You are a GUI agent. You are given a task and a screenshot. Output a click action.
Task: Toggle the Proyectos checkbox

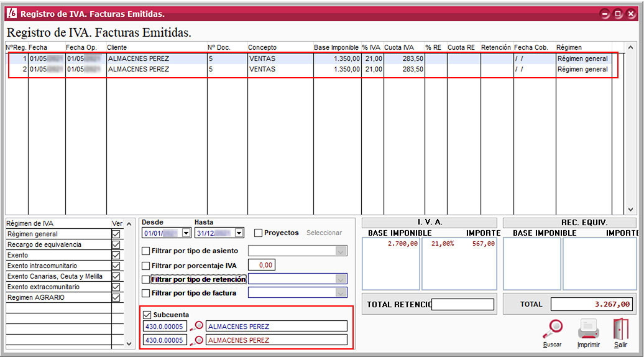pyautogui.click(x=258, y=233)
